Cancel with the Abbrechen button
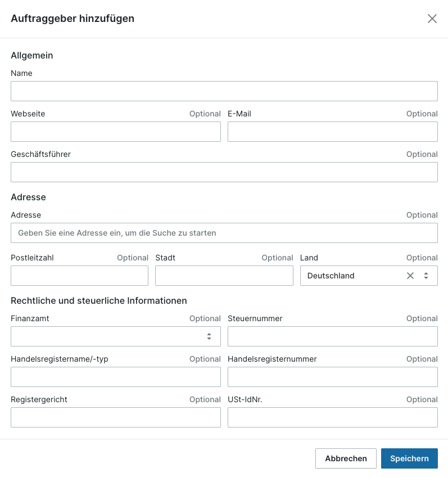448x477 pixels. [x=346, y=458]
